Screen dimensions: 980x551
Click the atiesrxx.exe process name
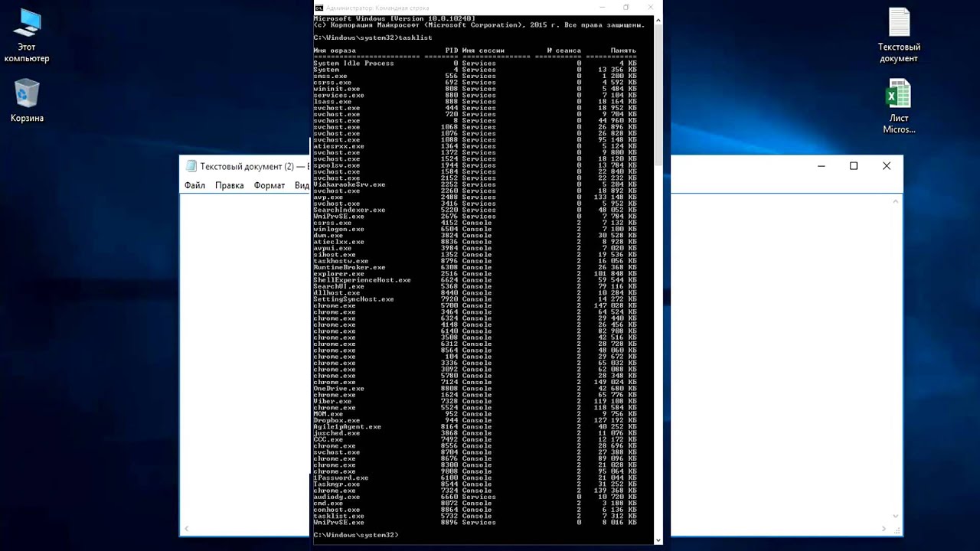click(x=338, y=146)
